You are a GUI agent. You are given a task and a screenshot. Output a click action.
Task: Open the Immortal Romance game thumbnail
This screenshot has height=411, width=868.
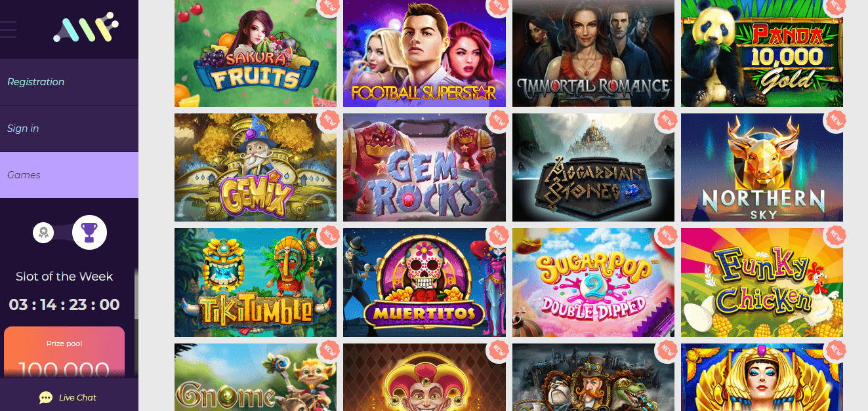(593, 53)
